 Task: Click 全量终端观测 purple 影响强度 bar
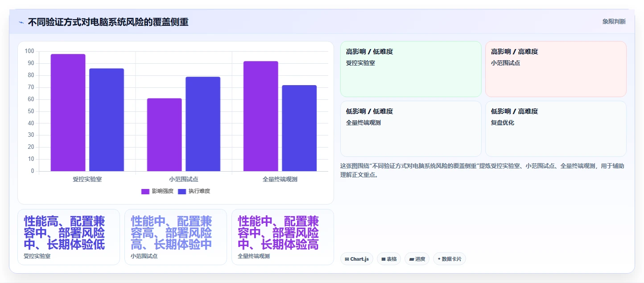click(x=261, y=116)
